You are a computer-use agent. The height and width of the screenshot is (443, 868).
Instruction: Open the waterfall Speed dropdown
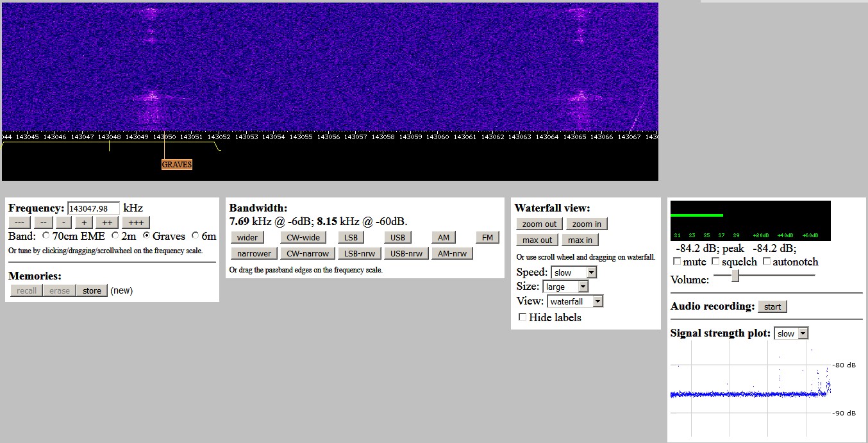pyautogui.click(x=574, y=272)
